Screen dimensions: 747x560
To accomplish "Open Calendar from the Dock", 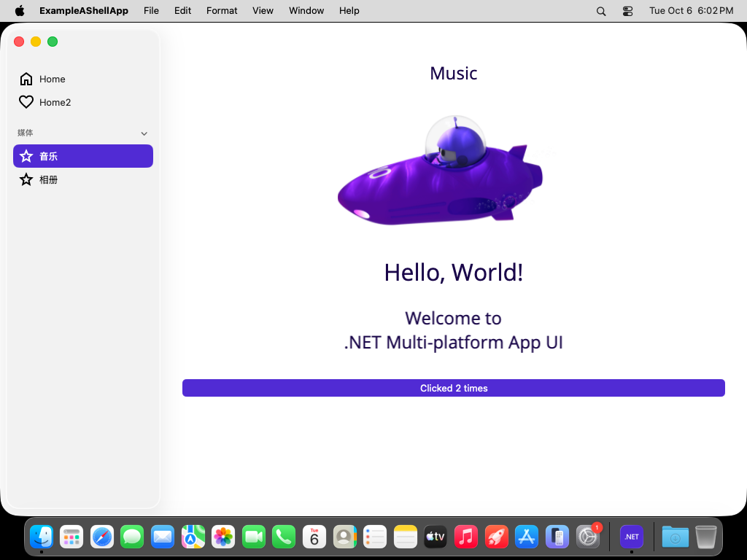I will click(x=314, y=537).
